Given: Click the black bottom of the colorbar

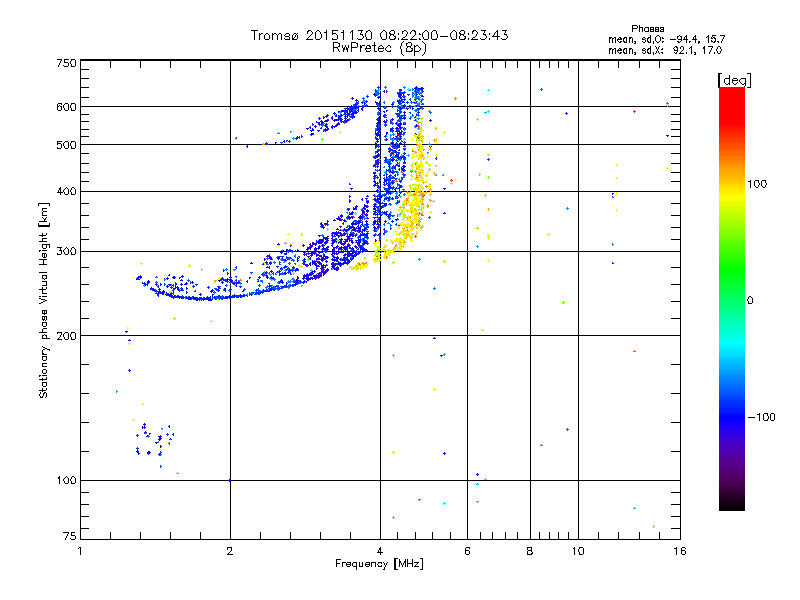Looking at the screenshot, I should 732,503.
